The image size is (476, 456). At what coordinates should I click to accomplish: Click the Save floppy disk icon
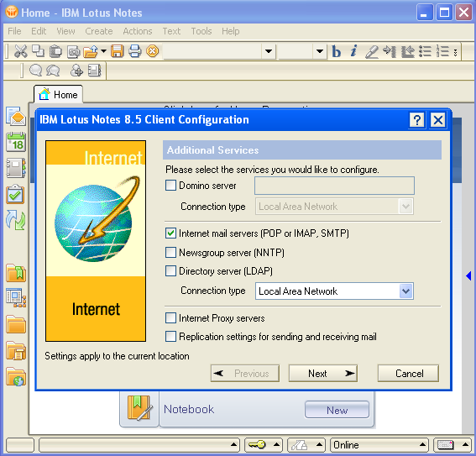click(x=118, y=51)
